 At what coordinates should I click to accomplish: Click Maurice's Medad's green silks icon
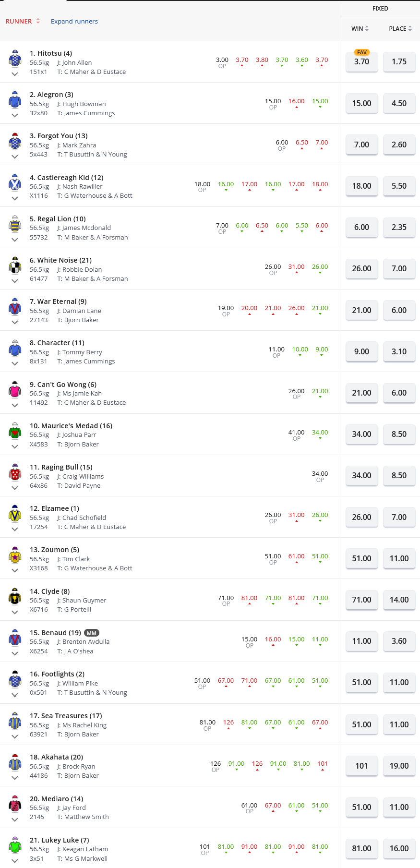[15, 431]
